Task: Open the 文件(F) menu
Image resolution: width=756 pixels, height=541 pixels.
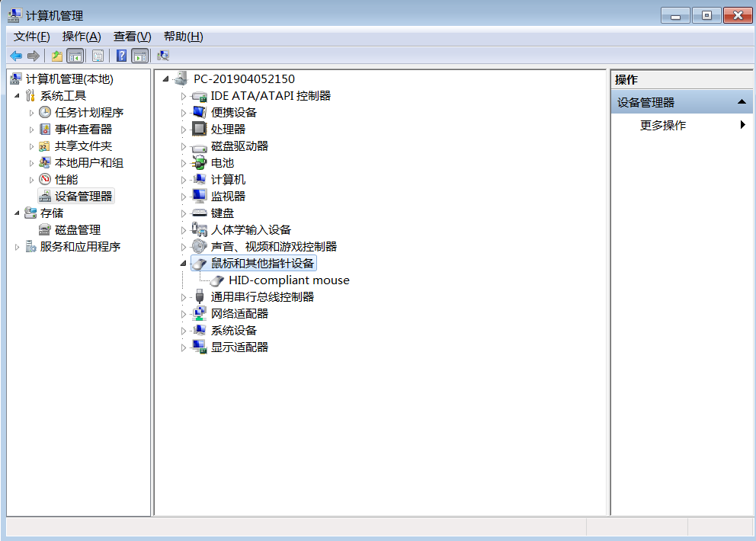Action: [31, 37]
